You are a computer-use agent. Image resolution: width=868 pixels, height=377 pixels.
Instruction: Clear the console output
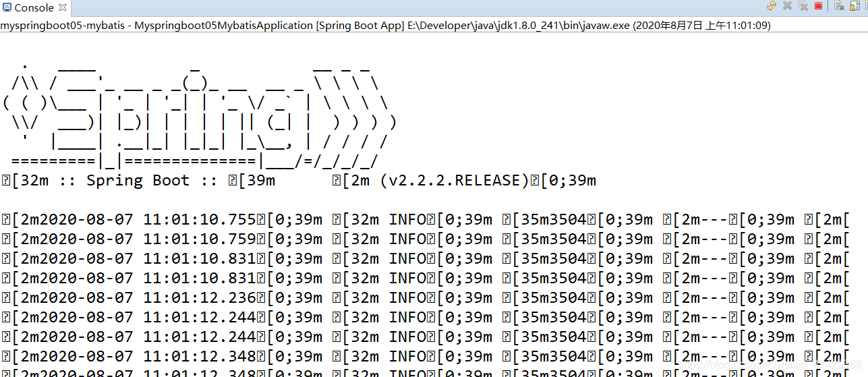[x=839, y=6]
